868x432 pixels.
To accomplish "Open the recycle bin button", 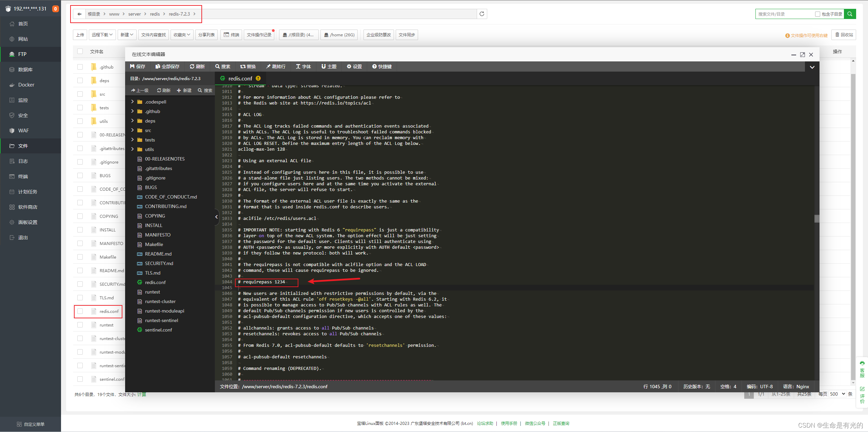I will pos(844,35).
